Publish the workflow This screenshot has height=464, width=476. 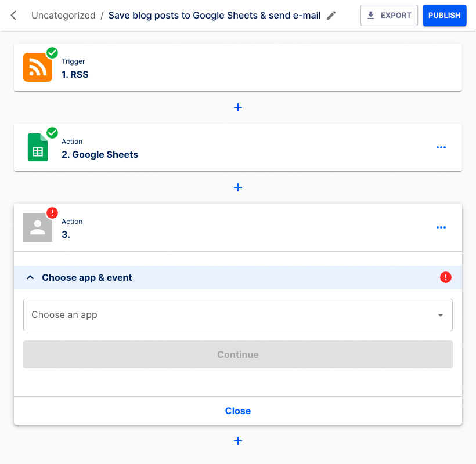click(x=444, y=15)
